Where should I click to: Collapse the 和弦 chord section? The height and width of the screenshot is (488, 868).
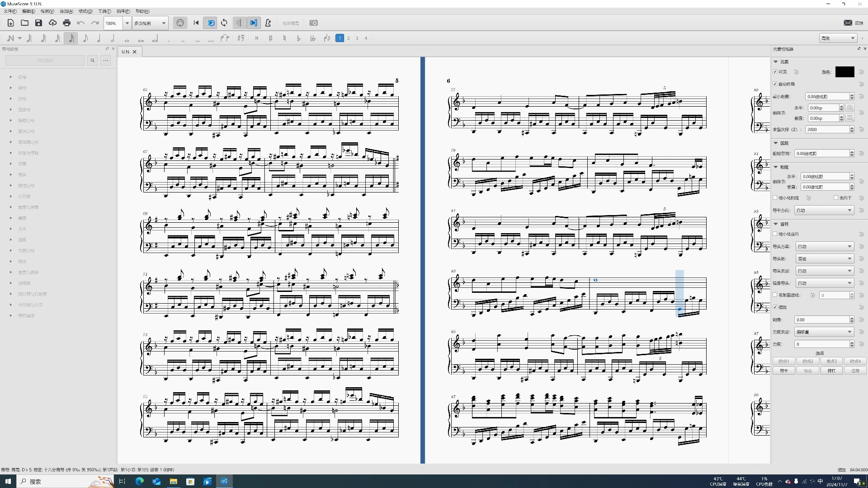click(x=776, y=167)
